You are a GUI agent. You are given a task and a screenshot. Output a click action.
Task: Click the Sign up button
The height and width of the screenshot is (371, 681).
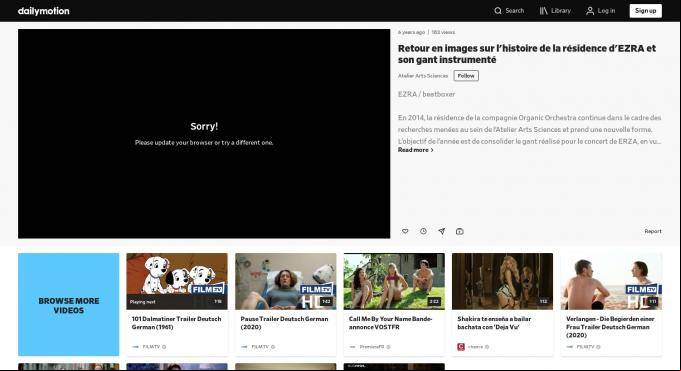click(645, 11)
